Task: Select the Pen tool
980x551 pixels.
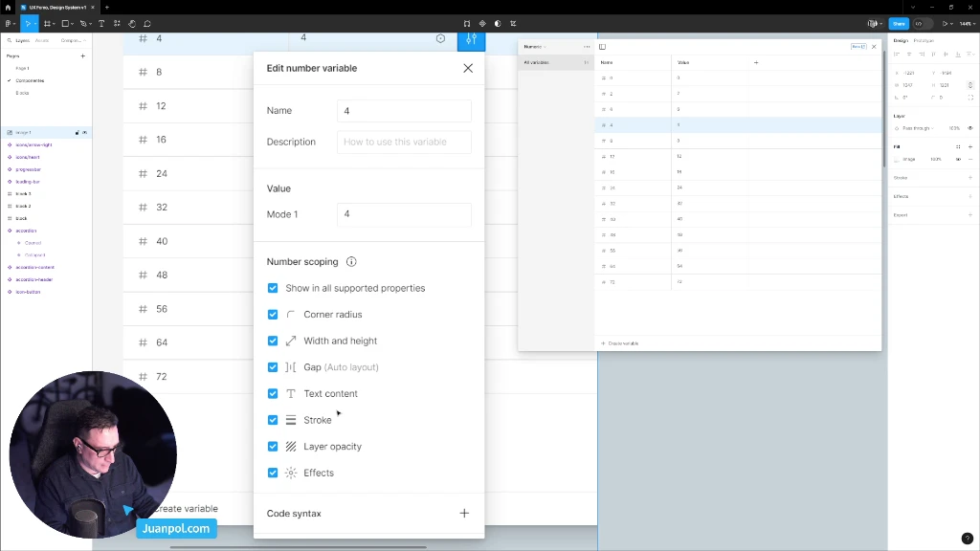Action: pos(84,24)
